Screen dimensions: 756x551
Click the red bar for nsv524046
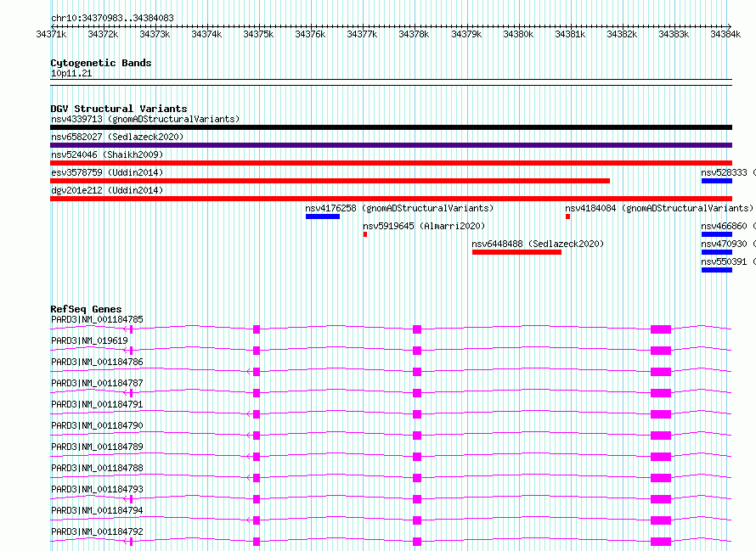(x=391, y=163)
